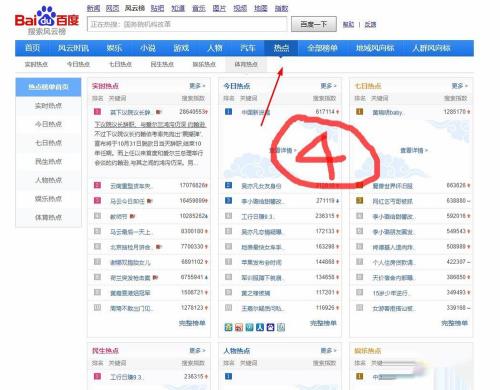Select 热点榜单首页 in left sidebar
Screen dimensions: 500x390
(x=48, y=87)
